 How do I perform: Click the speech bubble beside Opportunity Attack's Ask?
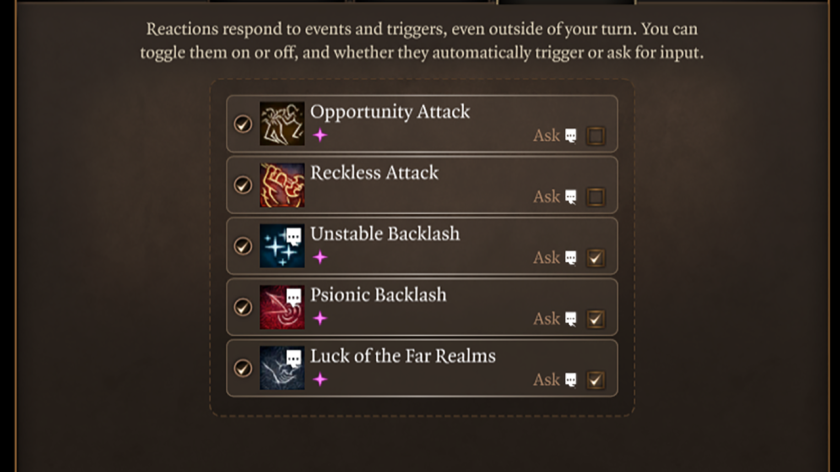[571, 136]
